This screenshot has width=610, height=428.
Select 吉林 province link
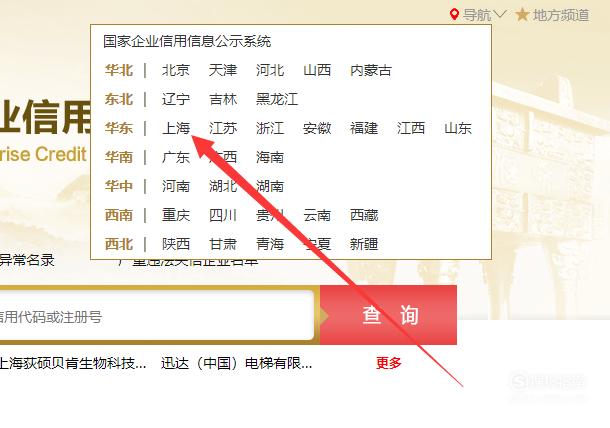pos(223,99)
